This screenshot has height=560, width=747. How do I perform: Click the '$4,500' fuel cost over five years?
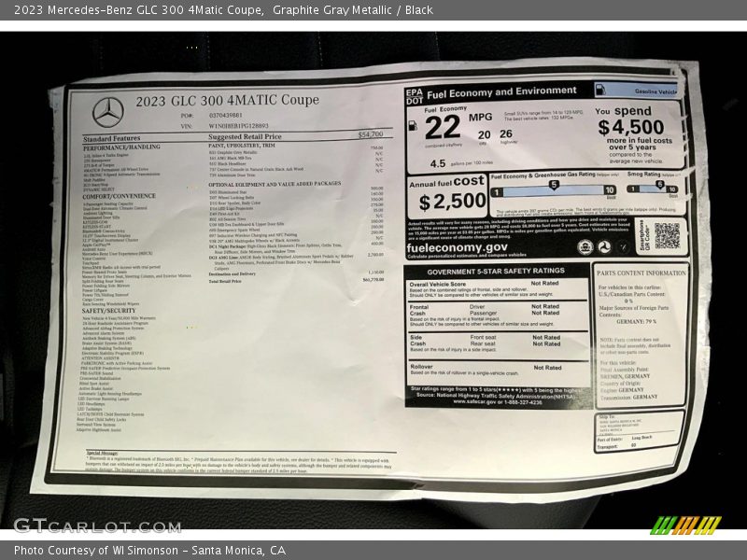[x=631, y=127]
